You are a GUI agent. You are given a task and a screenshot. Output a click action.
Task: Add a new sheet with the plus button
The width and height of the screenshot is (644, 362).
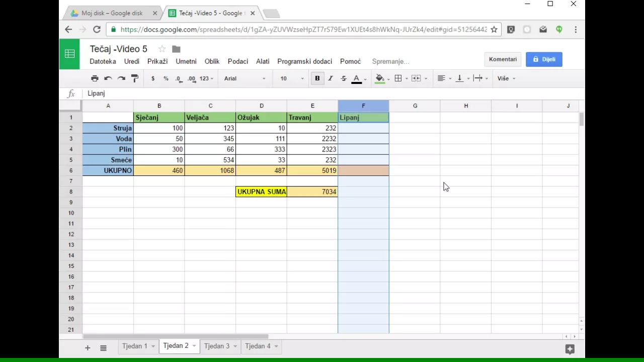click(87, 348)
